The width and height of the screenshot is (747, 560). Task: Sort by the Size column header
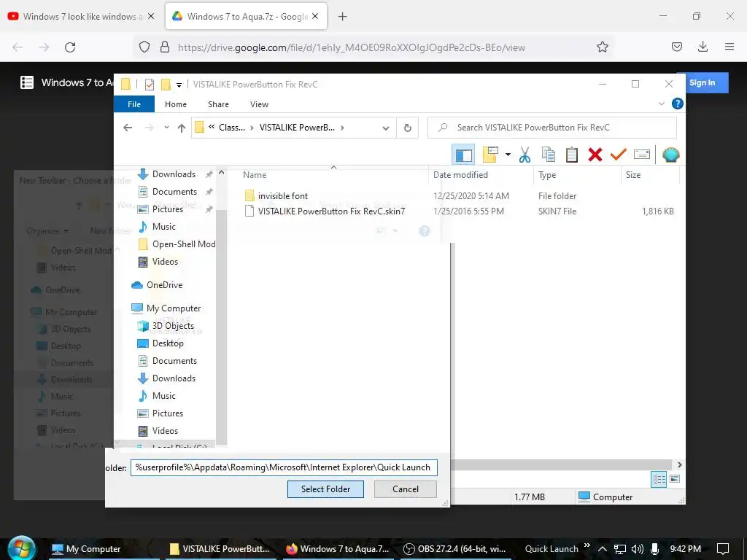pyautogui.click(x=633, y=175)
